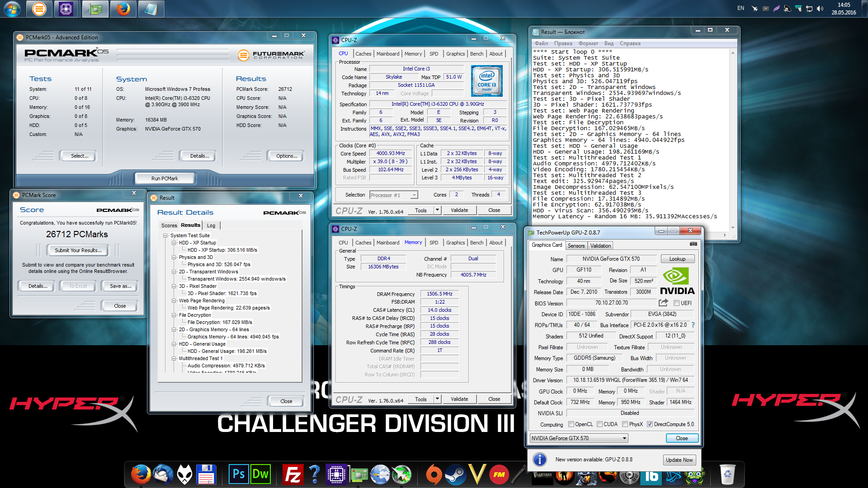
Task: Click the blue question mark dock icon
Action: (315, 474)
